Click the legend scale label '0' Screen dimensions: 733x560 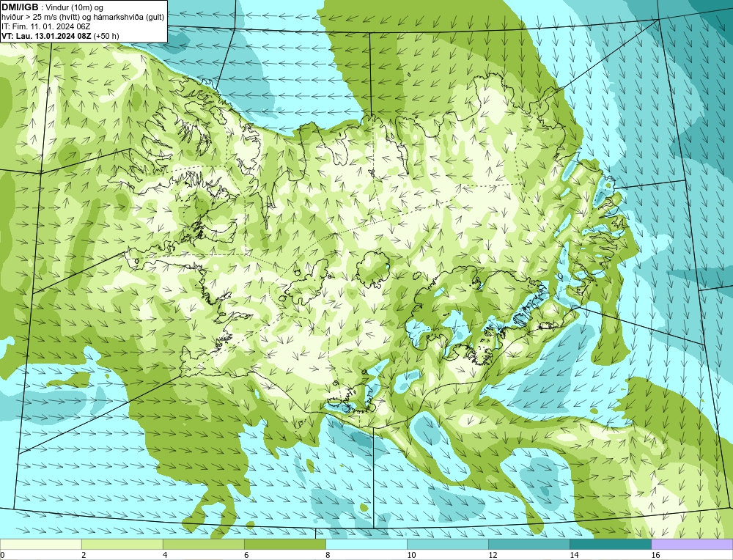click(2, 555)
